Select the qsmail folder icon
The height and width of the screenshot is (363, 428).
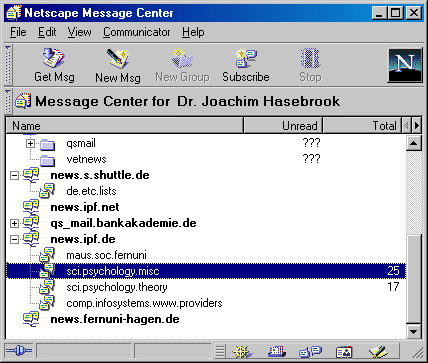point(47,145)
